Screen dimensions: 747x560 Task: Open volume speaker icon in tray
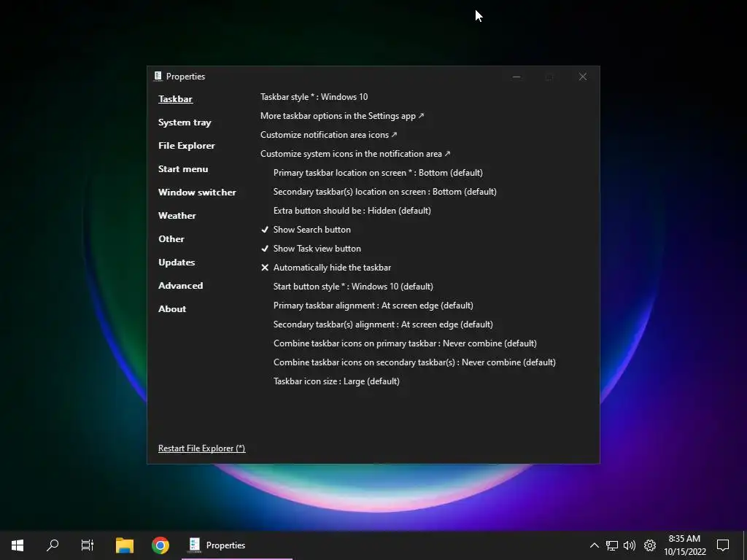630,545
